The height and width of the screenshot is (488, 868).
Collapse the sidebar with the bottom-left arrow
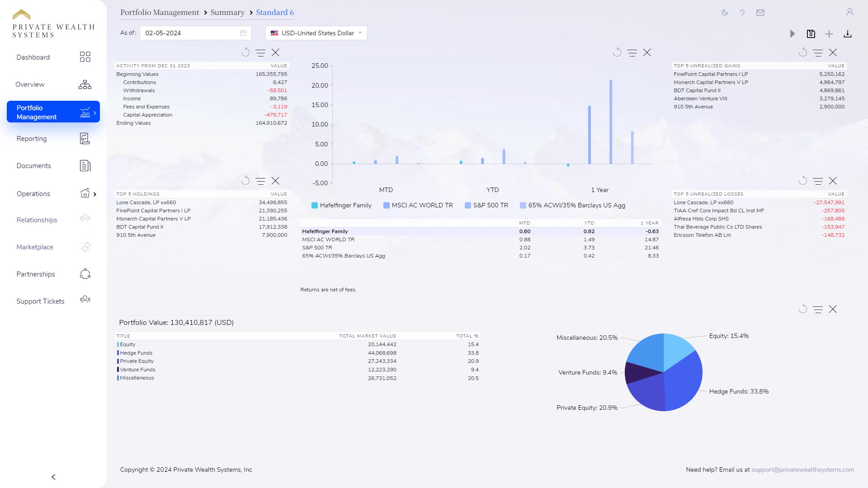pos(53,477)
